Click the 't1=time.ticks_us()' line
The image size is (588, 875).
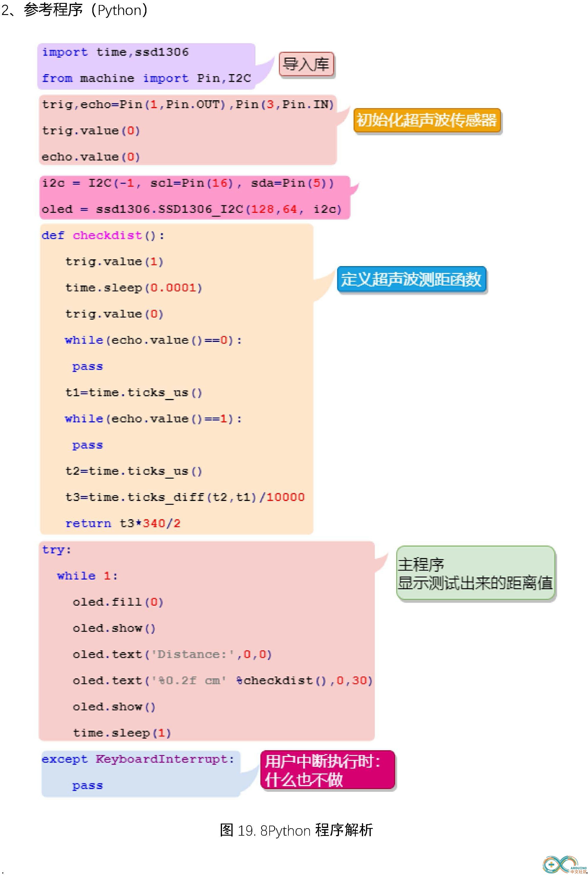[x=134, y=393]
